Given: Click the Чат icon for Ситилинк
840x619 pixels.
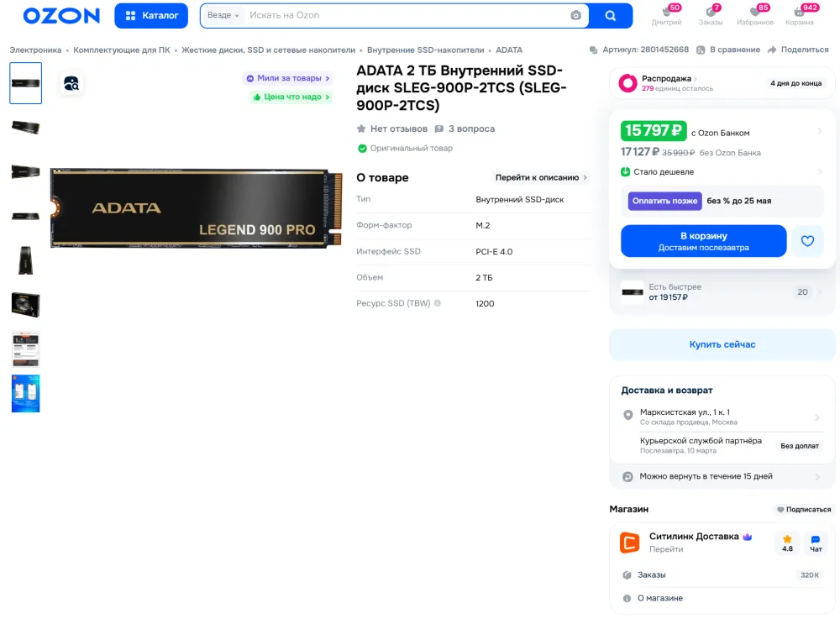Looking at the screenshot, I should pyautogui.click(x=816, y=543).
